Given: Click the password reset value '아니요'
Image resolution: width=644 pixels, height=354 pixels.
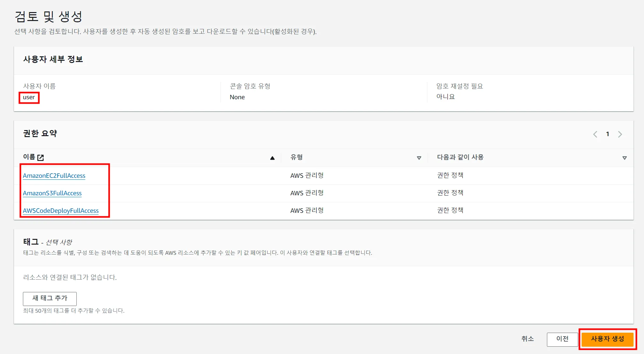Looking at the screenshot, I should [445, 97].
